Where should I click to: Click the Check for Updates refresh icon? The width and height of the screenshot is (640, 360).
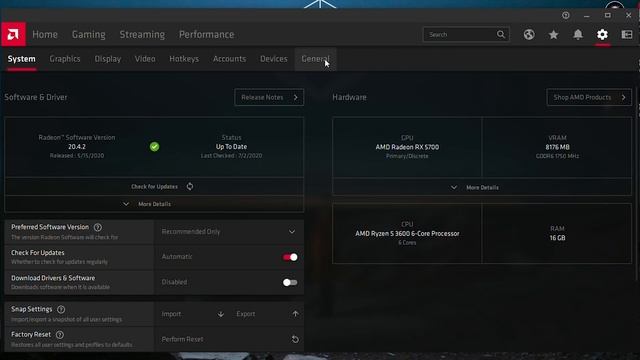[x=190, y=187]
